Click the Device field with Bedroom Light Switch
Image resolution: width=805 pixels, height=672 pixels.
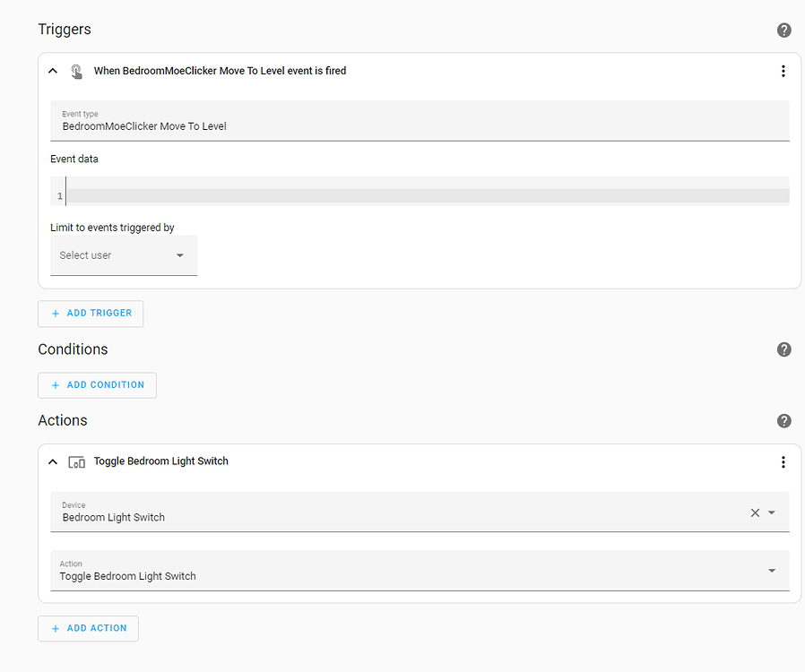coord(420,512)
